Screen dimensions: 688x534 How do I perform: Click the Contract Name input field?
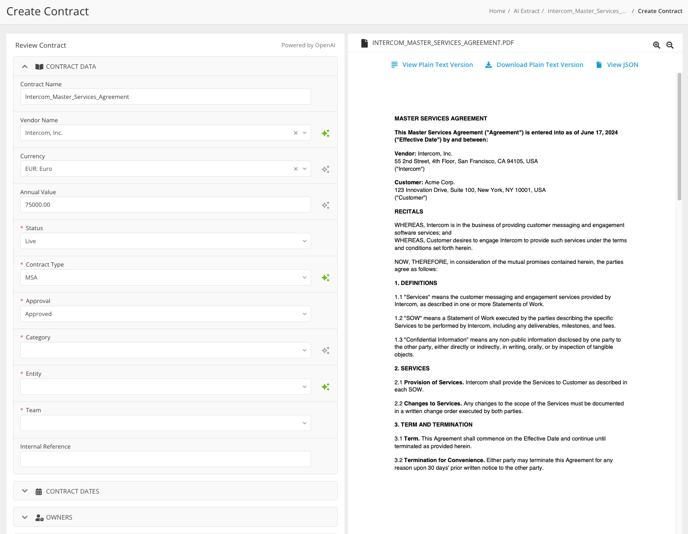pyautogui.click(x=165, y=97)
